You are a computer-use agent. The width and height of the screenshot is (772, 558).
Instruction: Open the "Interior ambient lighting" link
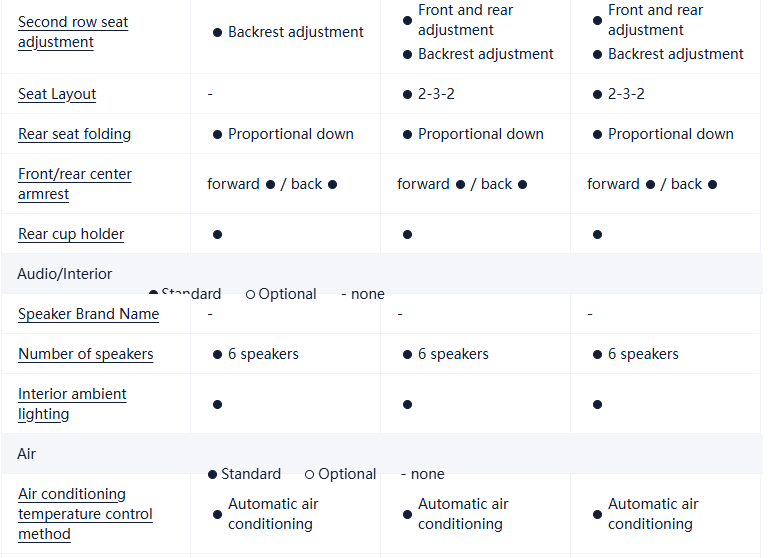point(72,404)
